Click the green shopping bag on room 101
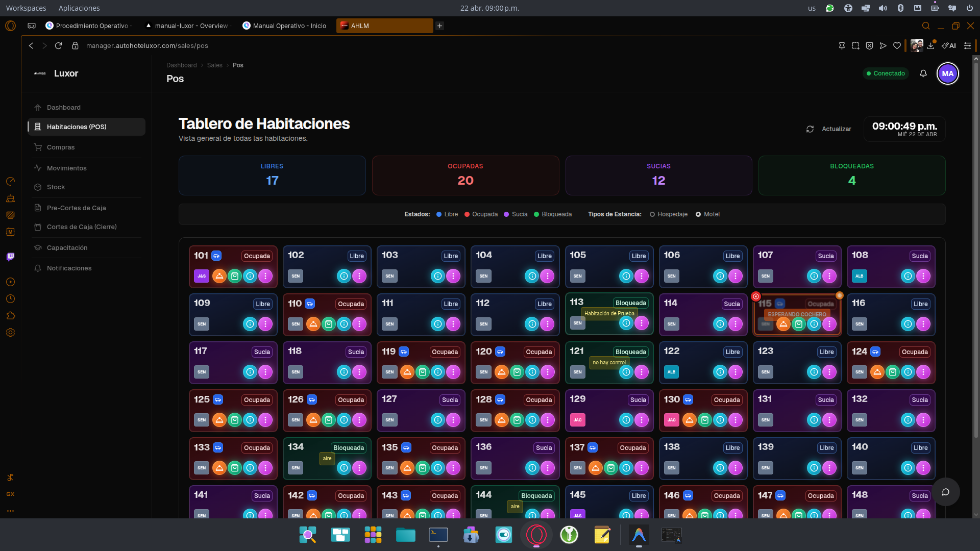Viewport: 980px width, 551px height. pyautogui.click(x=235, y=276)
